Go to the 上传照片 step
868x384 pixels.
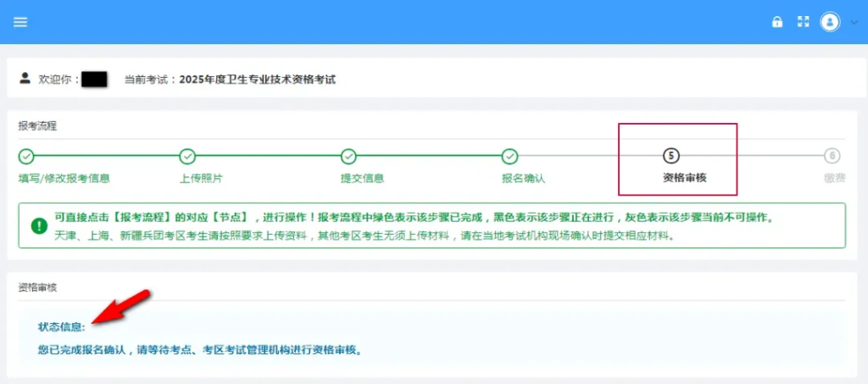[x=202, y=179]
